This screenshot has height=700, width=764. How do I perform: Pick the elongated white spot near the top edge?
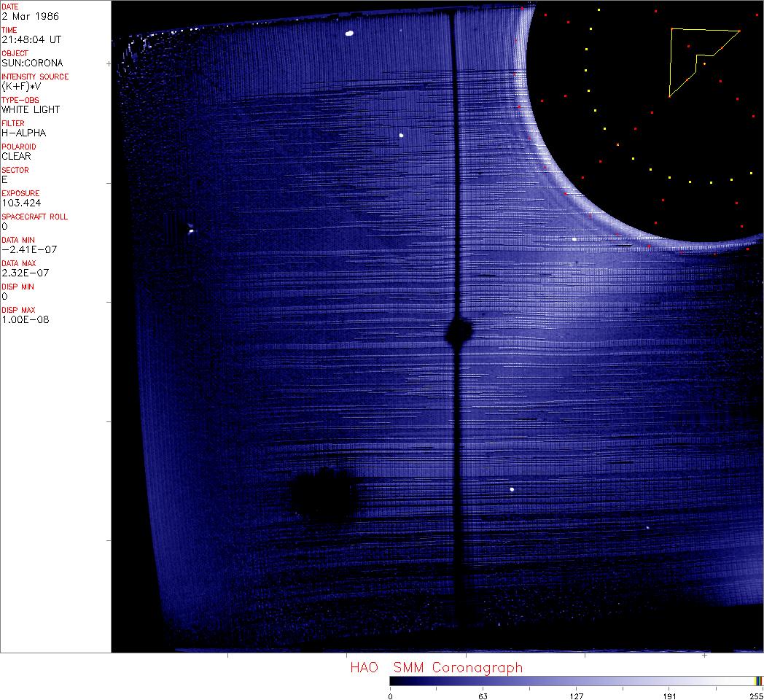[x=349, y=33]
